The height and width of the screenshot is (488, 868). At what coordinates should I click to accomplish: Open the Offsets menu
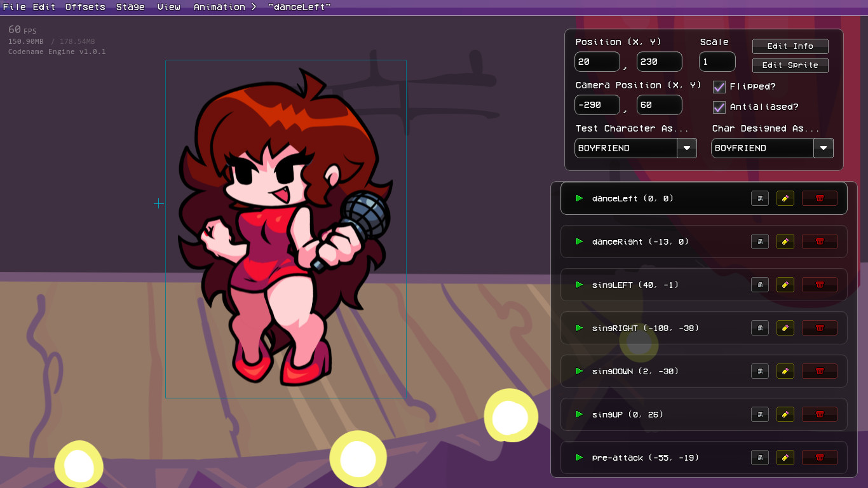[x=85, y=7]
